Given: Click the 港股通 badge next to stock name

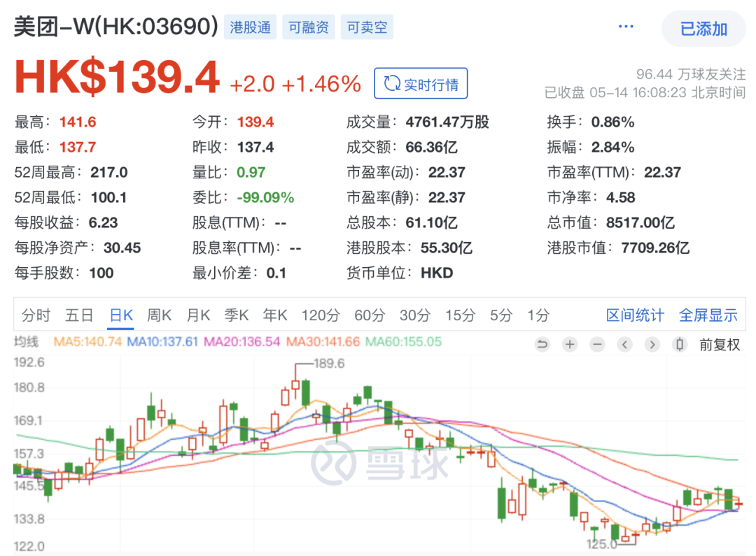Looking at the screenshot, I should point(250,27).
